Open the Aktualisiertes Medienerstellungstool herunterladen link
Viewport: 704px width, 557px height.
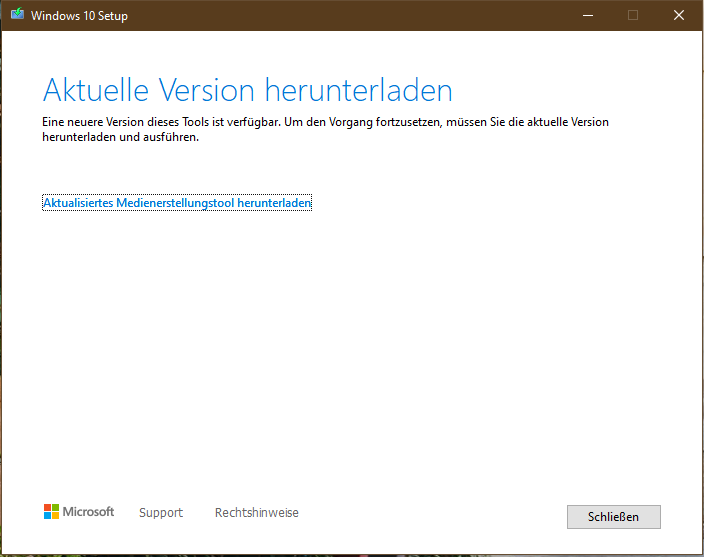tap(177, 203)
